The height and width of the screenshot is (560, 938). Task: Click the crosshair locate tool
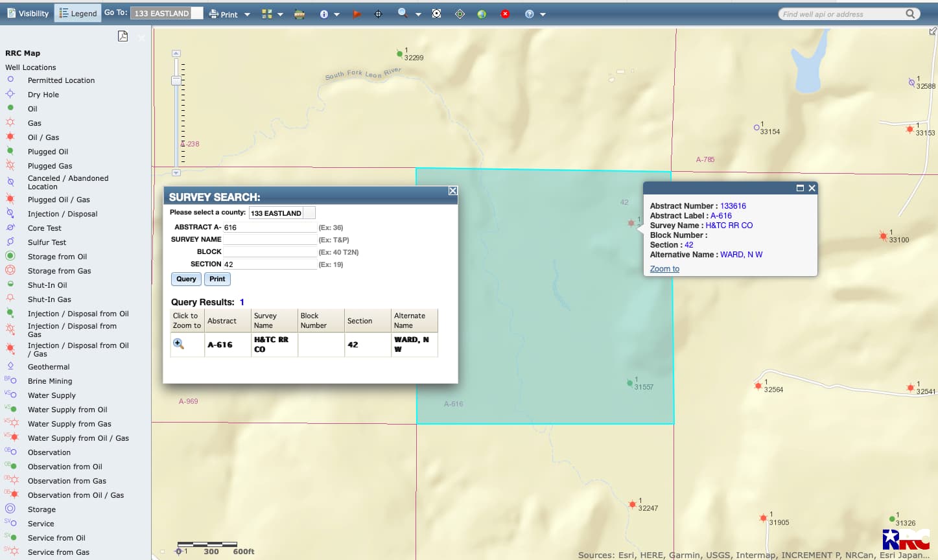(379, 14)
